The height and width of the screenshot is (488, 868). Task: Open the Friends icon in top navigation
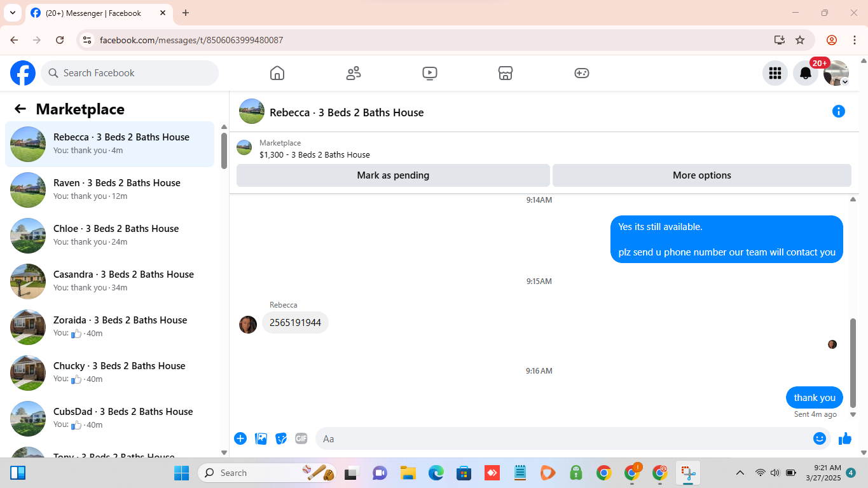354,73
